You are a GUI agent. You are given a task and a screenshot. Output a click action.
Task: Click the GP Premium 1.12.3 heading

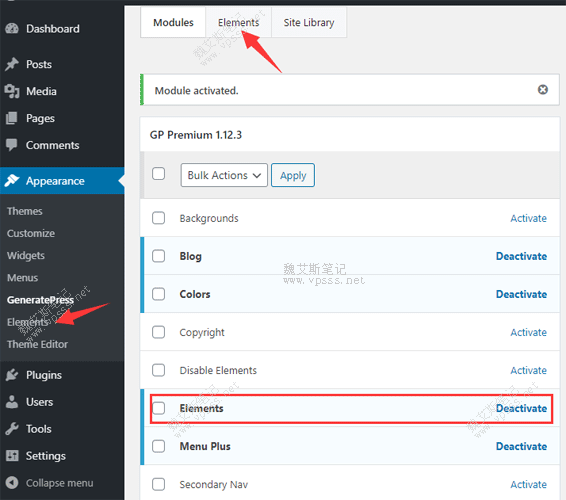click(196, 135)
